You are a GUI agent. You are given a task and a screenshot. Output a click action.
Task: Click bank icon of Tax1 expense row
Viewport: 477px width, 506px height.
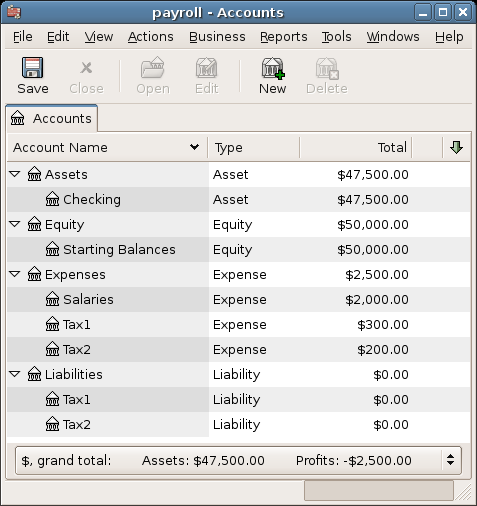[x=52, y=324]
